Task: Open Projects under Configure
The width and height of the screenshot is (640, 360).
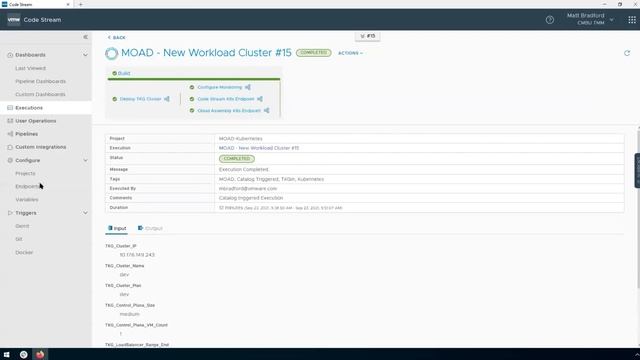Action: tap(25, 173)
